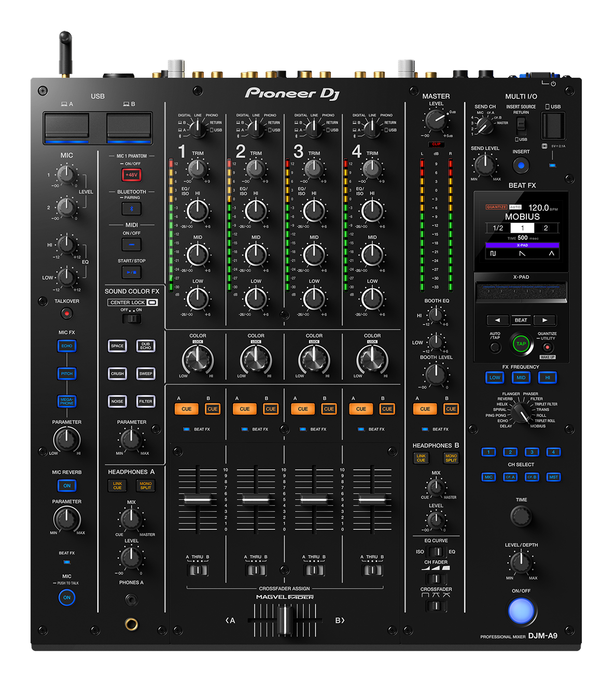Turn channel 1 input source selector
616x682 pixels.
tap(198, 128)
